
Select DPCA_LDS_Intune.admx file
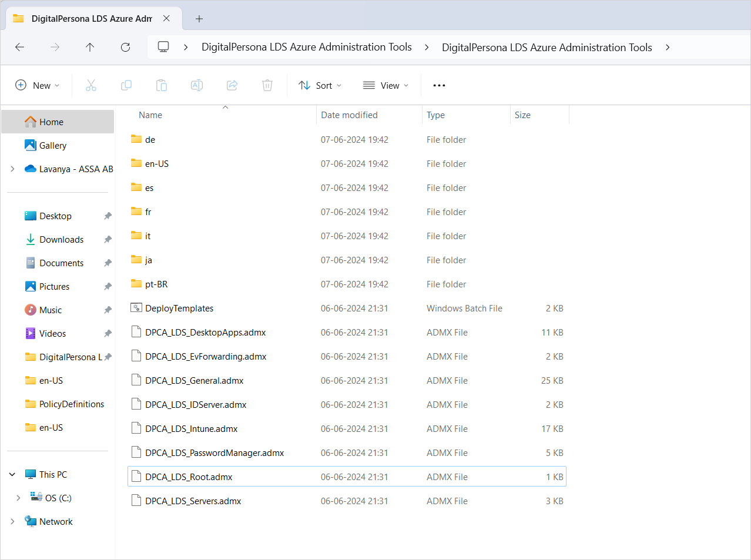pyautogui.click(x=347, y=428)
